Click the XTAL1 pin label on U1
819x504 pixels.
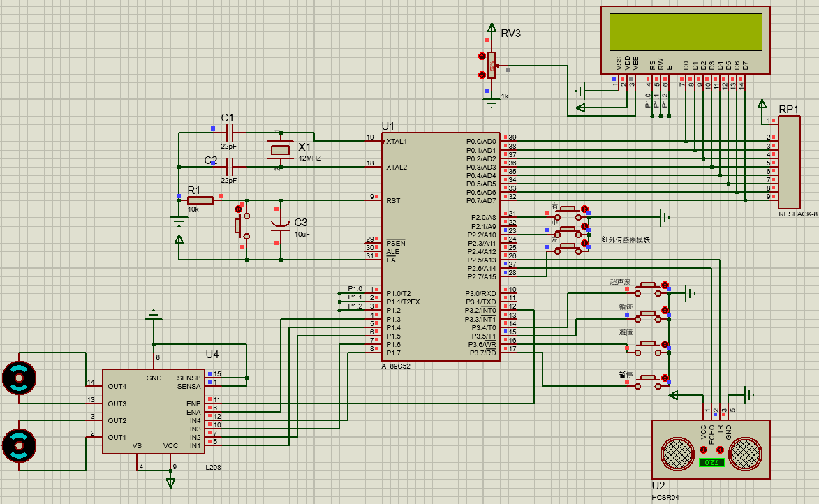[397, 142]
